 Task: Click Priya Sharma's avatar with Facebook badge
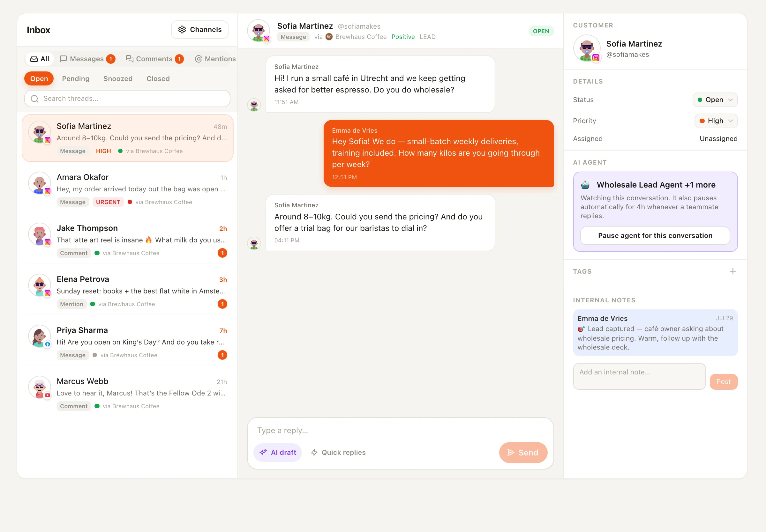tap(39, 336)
